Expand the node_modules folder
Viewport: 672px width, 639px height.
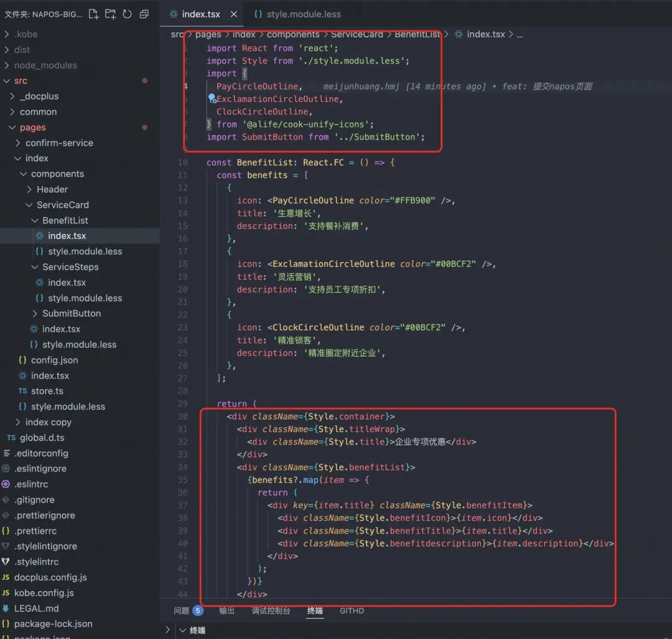click(x=45, y=65)
